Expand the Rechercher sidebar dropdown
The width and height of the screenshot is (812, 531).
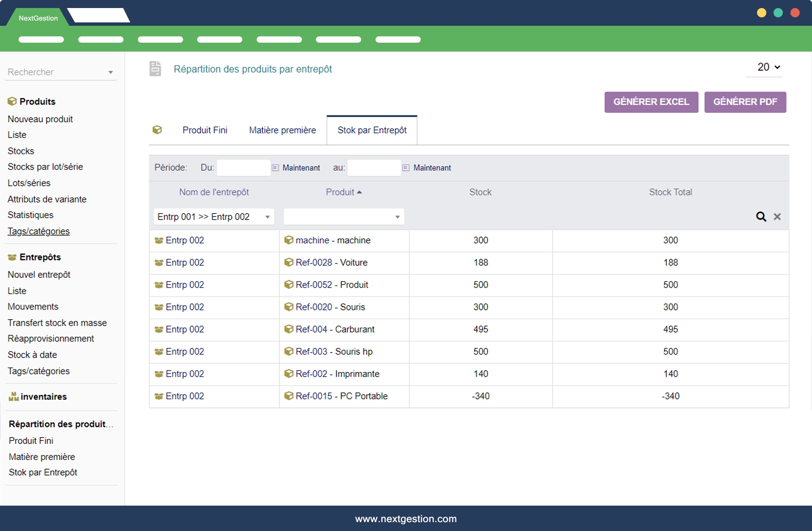[x=110, y=72]
